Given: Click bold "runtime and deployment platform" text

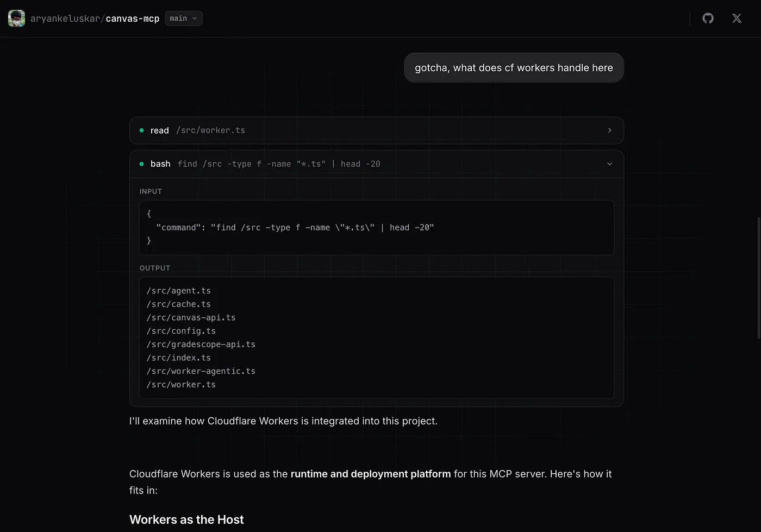Looking at the screenshot, I should point(370,474).
